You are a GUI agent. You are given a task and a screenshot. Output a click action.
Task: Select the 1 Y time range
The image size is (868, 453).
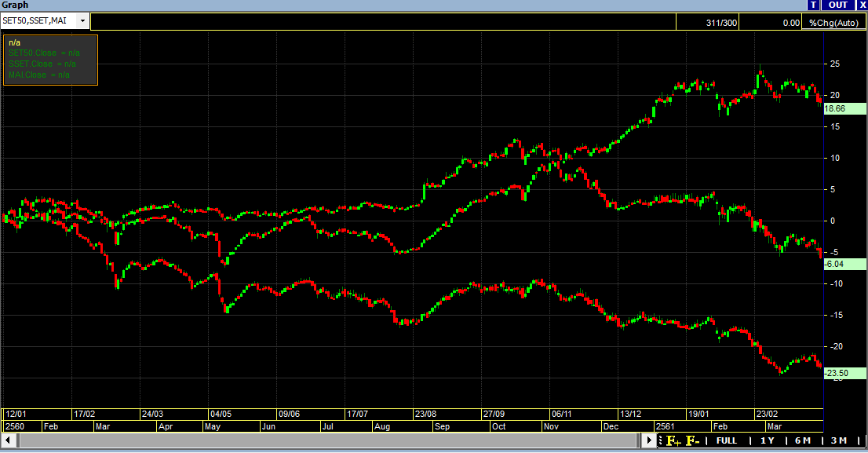(768, 440)
